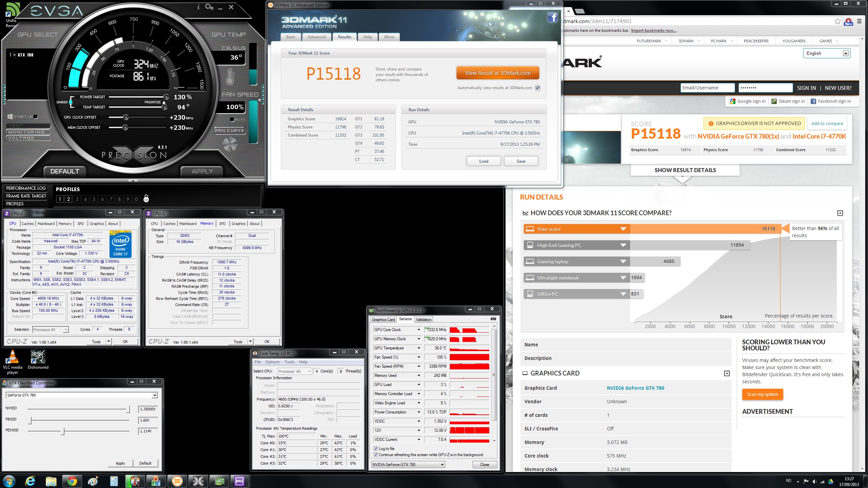
Task: Uncheck Automatically view results at 3DMark.com
Action: (537, 88)
